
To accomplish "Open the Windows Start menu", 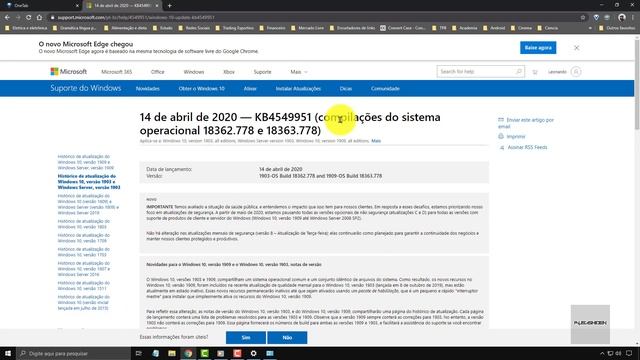I will tap(8, 353).
